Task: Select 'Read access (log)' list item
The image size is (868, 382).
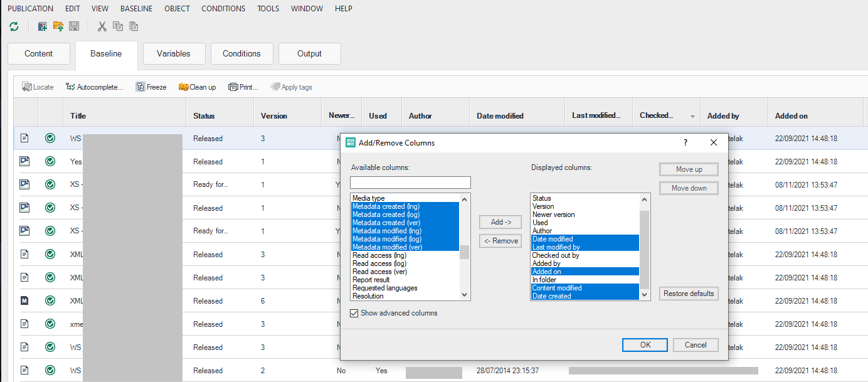Action: pos(405,263)
